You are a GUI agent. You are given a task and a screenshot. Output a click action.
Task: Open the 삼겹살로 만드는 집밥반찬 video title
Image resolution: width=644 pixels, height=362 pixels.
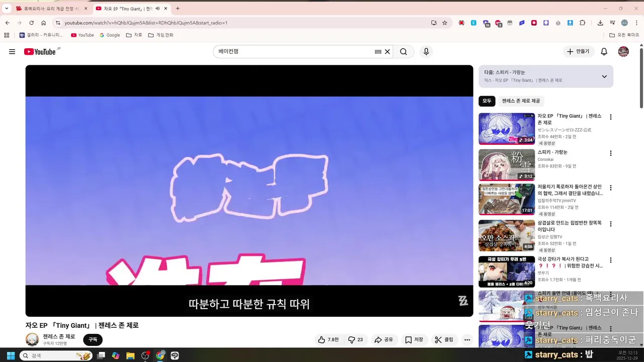(x=570, y=226)
